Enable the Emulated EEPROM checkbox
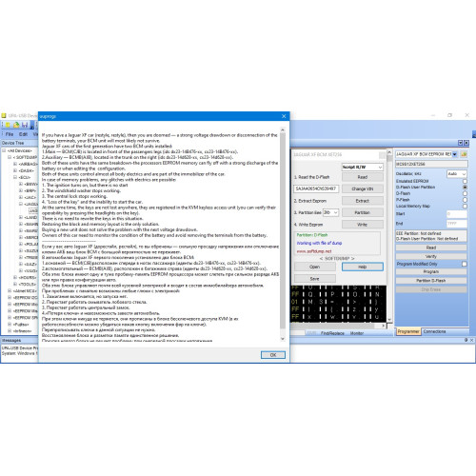 tap(465, 181)
